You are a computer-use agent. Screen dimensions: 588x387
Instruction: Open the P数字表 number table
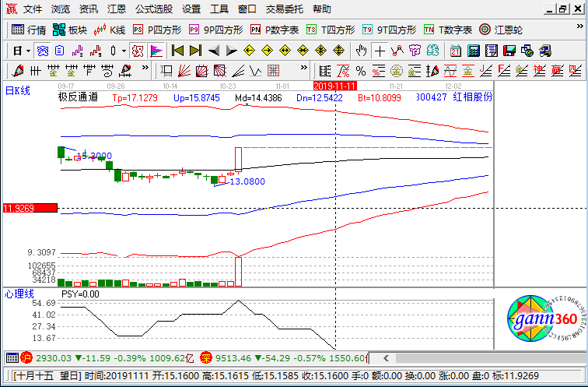pos(275,30)
